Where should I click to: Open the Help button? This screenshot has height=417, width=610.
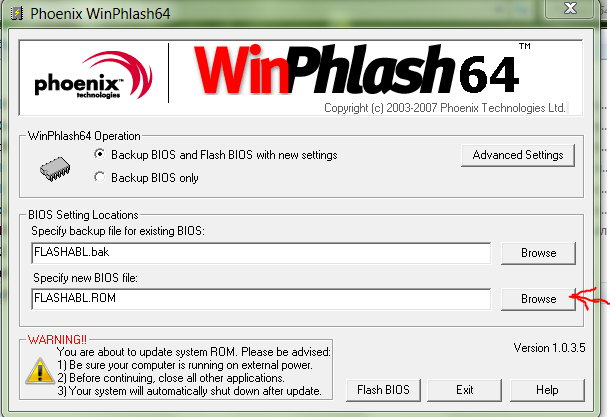[x=547, y=390]
